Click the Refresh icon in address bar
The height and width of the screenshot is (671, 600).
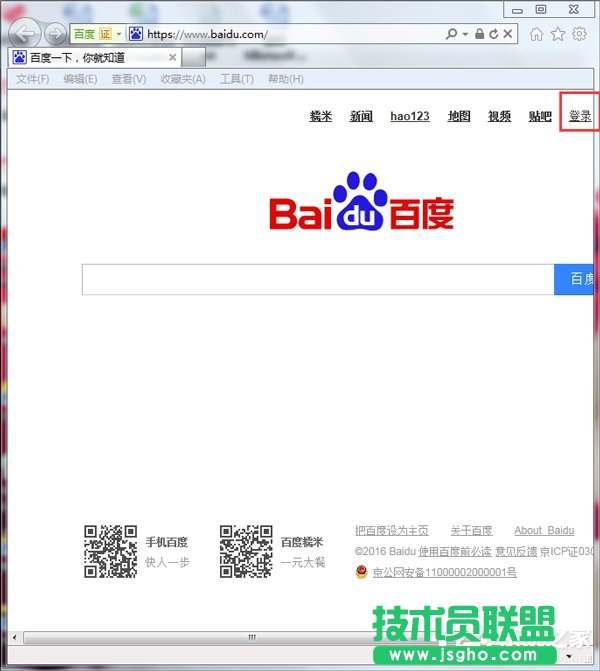pos(494,34)
